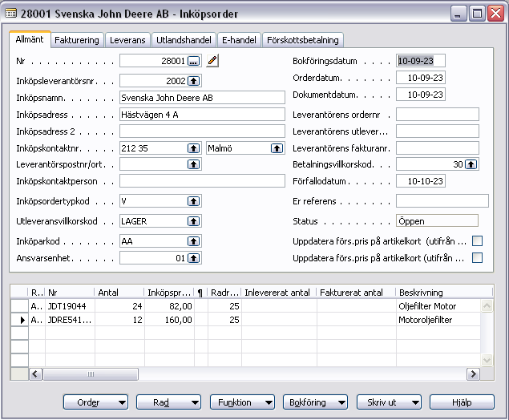The image size is (509, 420).
Task: Open lookup arrow for Inköpsleverantörsnr 2002
Action: pyautogui.click(x=194, y=81)
